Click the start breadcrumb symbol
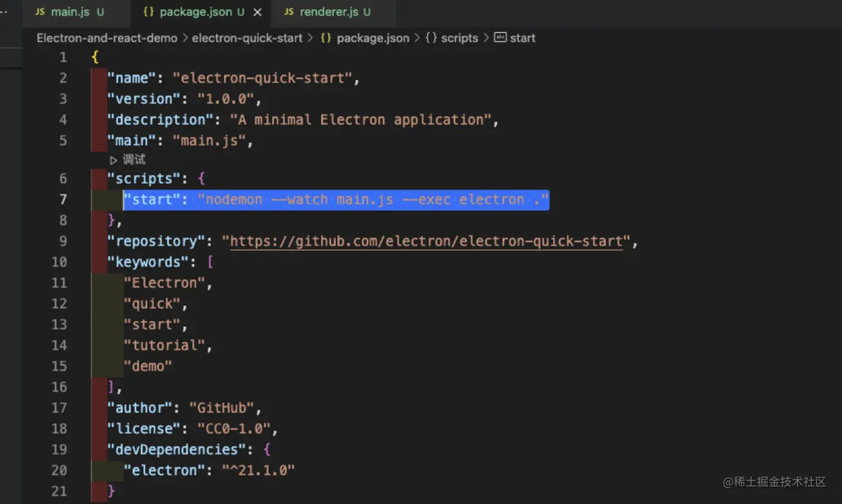The width and height of the screenshot is (842, 504). 515,38
